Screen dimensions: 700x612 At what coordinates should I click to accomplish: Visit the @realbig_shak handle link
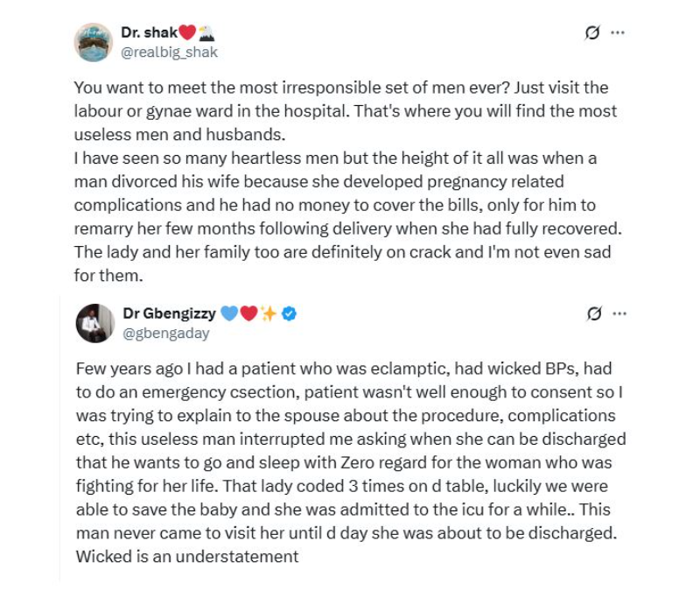tap(169, 53)
